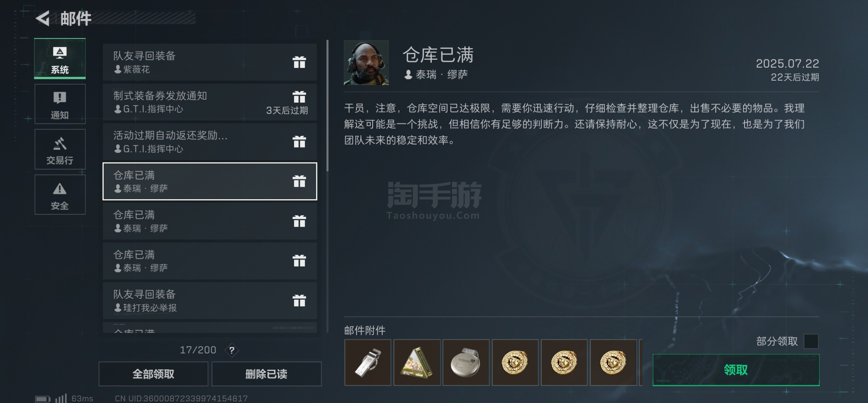Click sender portrait of 泰瑞·缪萨
Screen dimensions: 868x403
pyautogui.click(x=366, y=63)
